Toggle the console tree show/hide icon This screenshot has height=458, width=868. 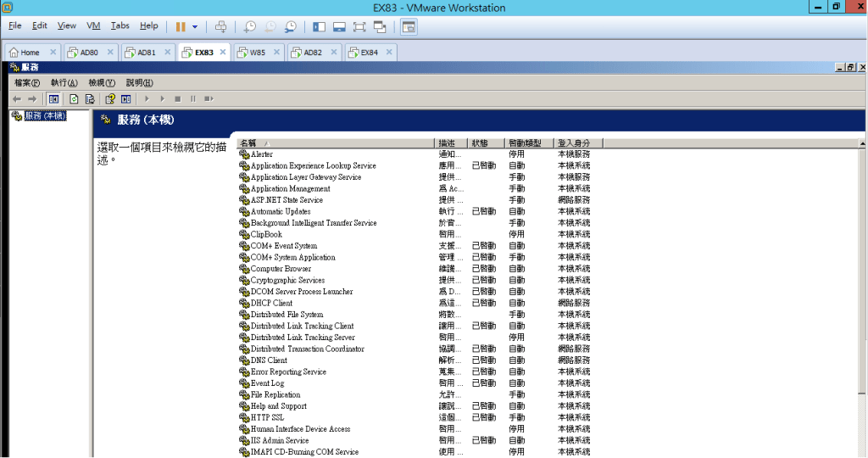(53, 98)
